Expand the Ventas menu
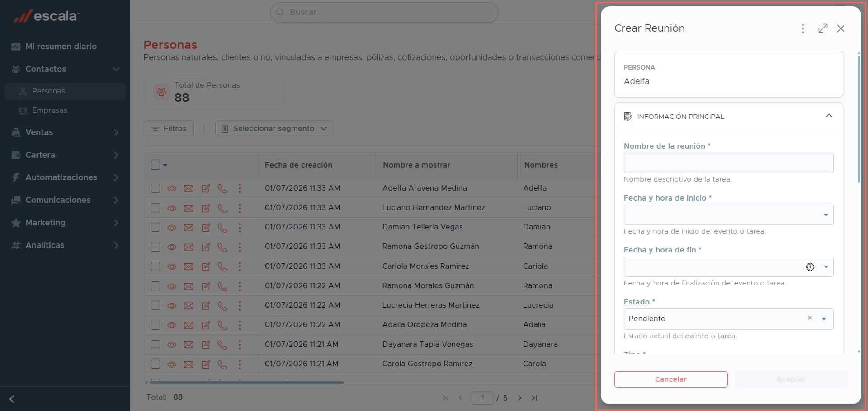This screenshot has height=411, width=868. coord(116,132)
